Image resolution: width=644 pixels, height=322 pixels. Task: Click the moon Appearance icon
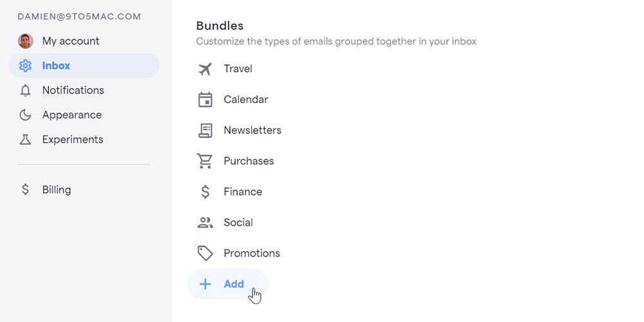pyautogui.click(x=25, y=115)
